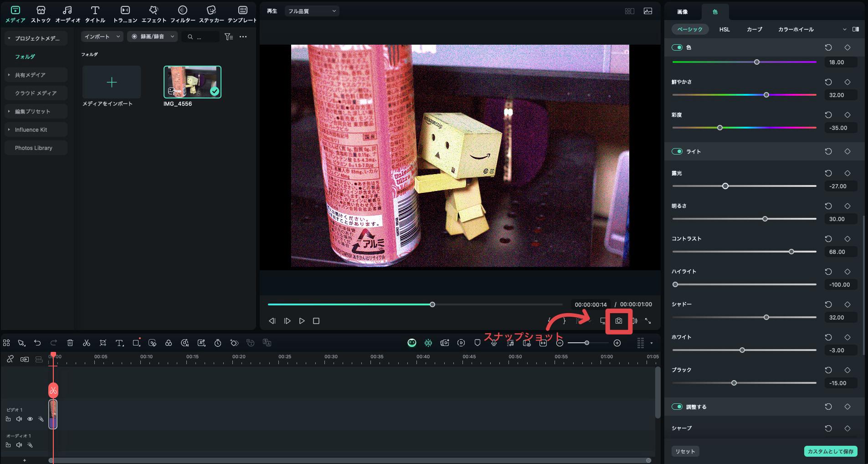
Task: Toggle the 調整する (Adjust) section switch
Action: (677, 407)
